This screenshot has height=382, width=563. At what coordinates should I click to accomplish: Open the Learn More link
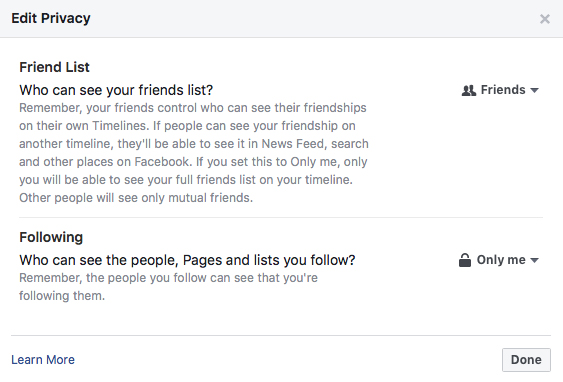(x=43, y=360)
